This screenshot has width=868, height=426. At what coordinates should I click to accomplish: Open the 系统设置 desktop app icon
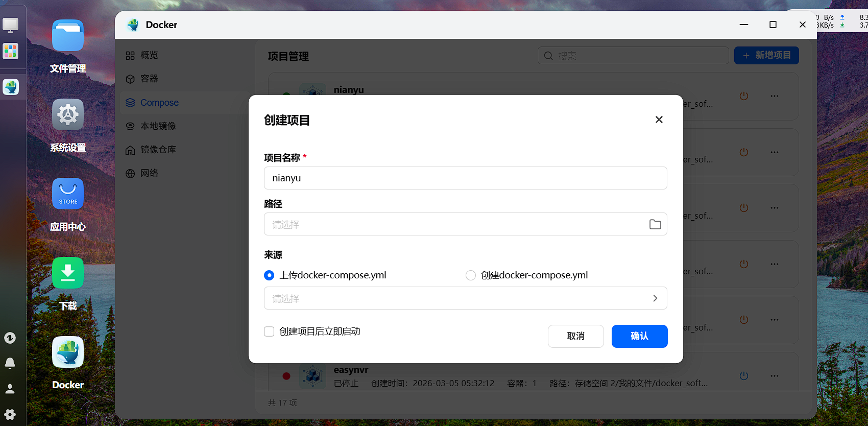pyautogui.click(x=68, y=114)
